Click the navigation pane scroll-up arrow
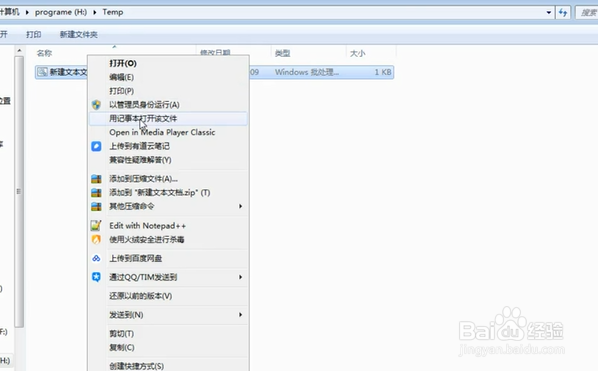 [19, 50]
